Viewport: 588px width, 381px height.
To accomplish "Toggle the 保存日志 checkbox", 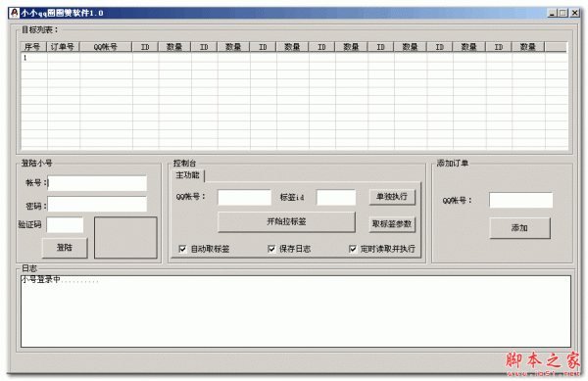I will [271, 249].
